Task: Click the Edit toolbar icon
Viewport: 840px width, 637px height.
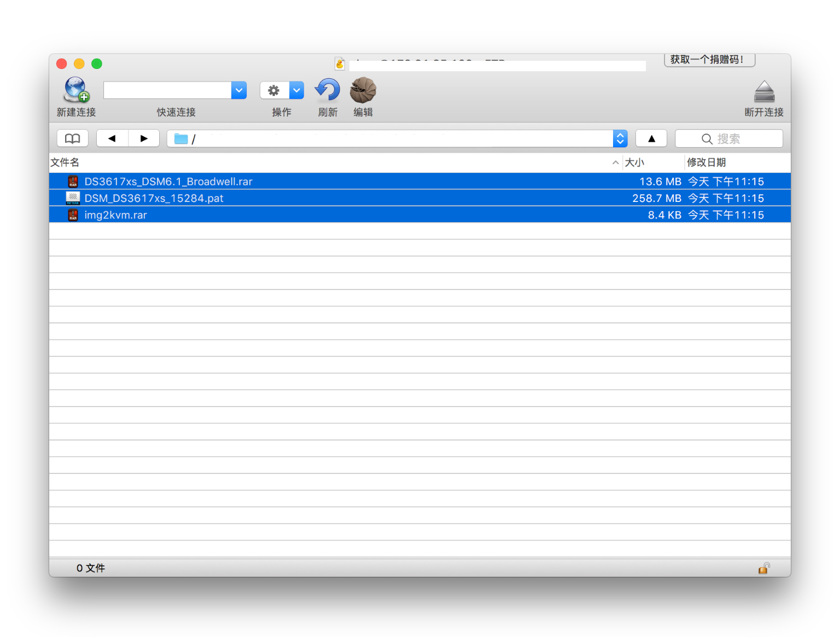Action: pos(363,90)
